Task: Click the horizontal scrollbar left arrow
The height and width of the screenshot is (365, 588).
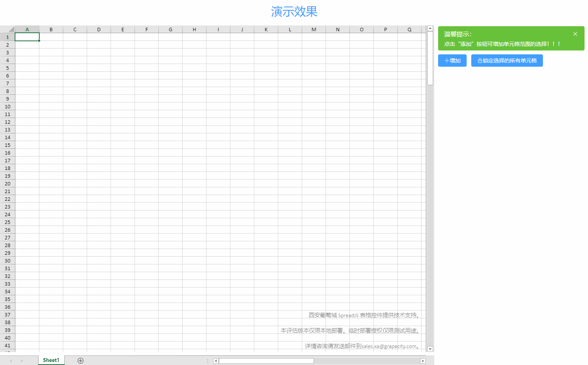Action: pos(215,361)
